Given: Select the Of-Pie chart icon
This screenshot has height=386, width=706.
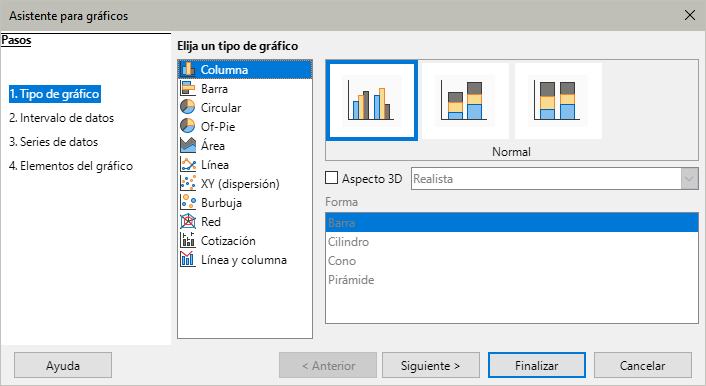Looking at the screenshot, I should [188, 126].
